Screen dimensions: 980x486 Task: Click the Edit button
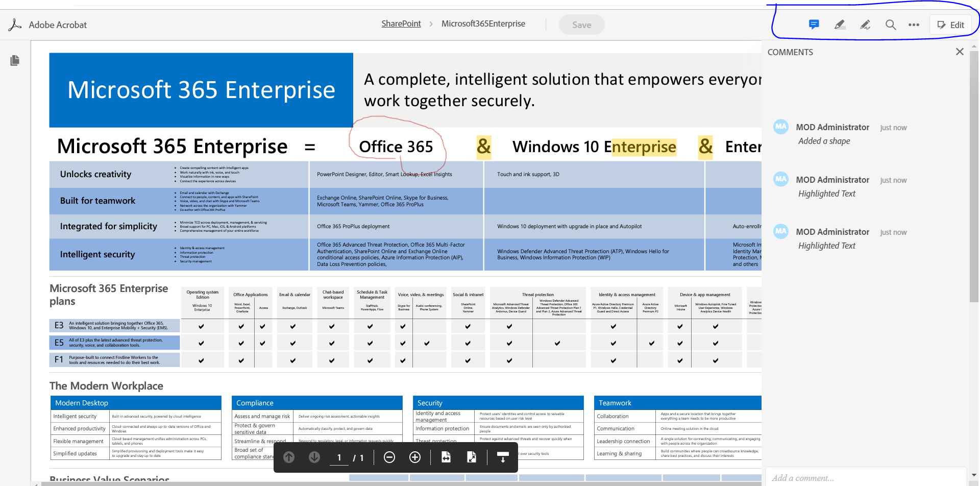tap(950, 25)
